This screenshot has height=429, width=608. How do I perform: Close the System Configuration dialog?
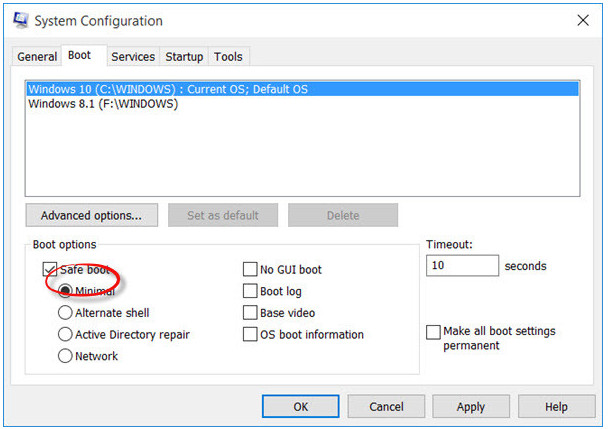[x=583, y=20]
